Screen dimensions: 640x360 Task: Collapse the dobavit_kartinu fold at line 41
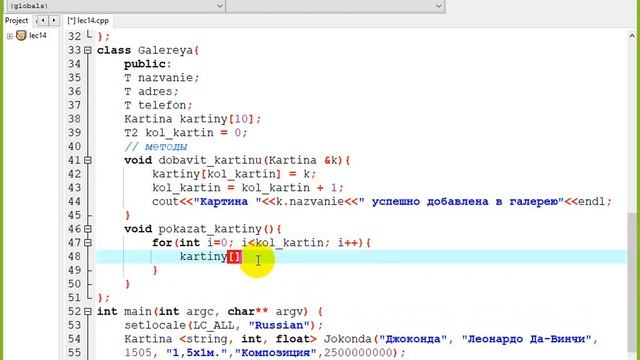coord(88,160)
